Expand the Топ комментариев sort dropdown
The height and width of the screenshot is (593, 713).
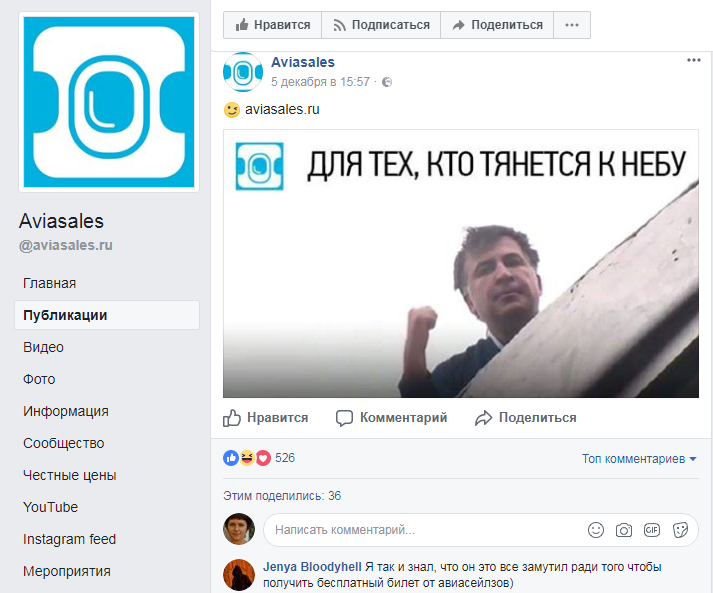tap(639, 459)
